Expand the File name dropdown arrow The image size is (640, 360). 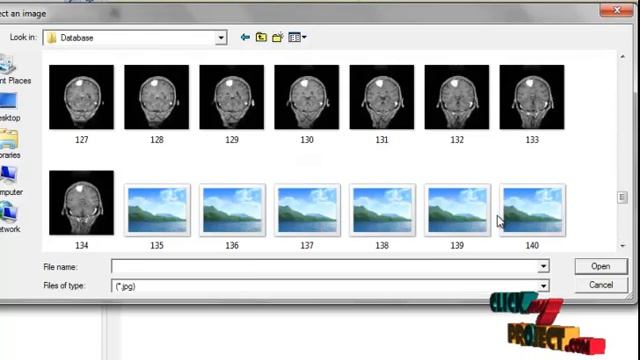pyautogui.click(x=543, y=267)
